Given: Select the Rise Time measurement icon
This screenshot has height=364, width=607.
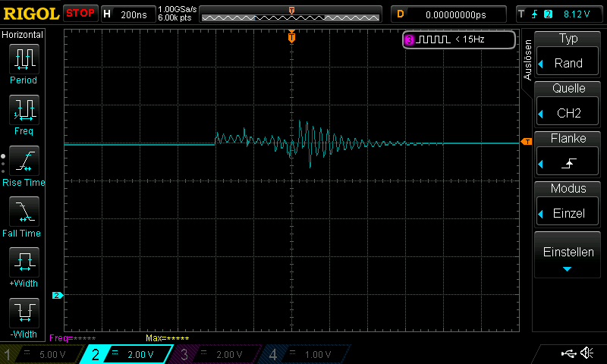Looking at the screenshot, I should tap(24, 161).
